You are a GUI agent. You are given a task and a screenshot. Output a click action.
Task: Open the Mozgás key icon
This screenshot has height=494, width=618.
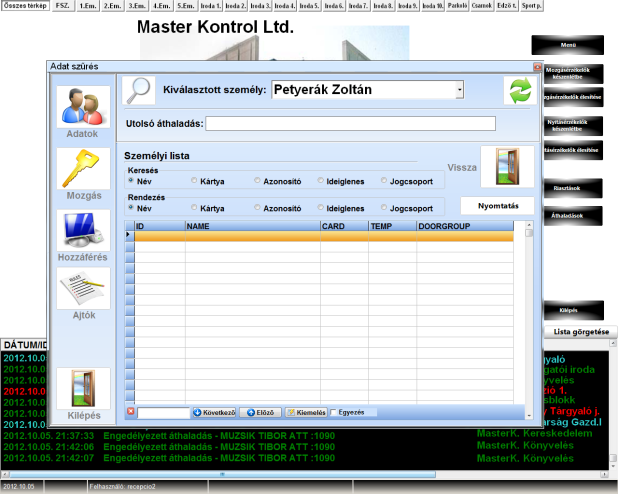pos(83,169)
